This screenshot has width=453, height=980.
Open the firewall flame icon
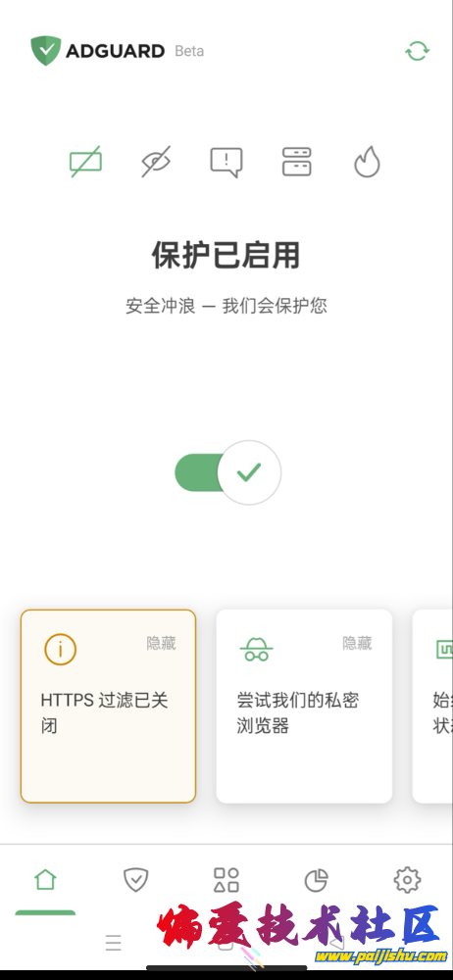coord(368,162)
